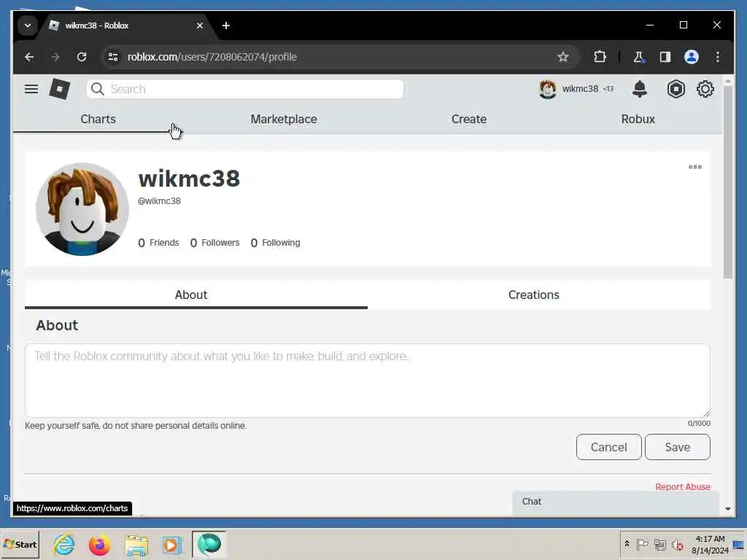This screenshot has height=560, width=747.
Task: Go back to the previous page
Action: click(29, 57)
